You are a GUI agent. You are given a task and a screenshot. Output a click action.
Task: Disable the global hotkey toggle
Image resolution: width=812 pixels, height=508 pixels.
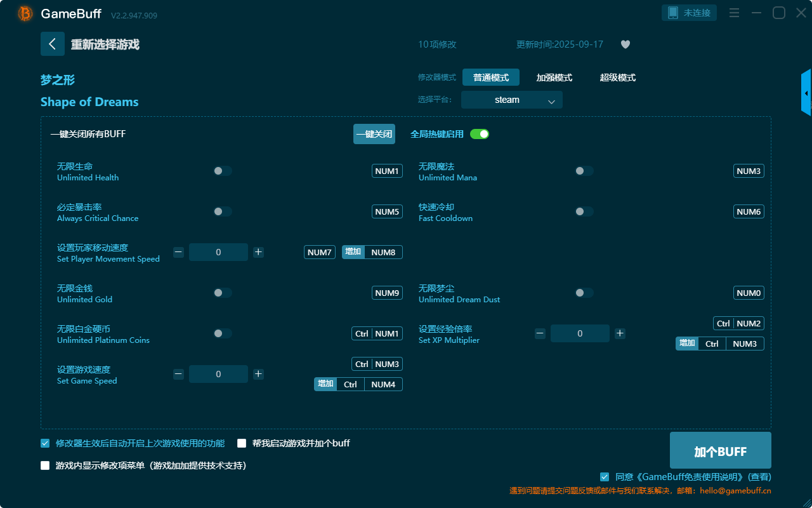click(x=480, y=134)
